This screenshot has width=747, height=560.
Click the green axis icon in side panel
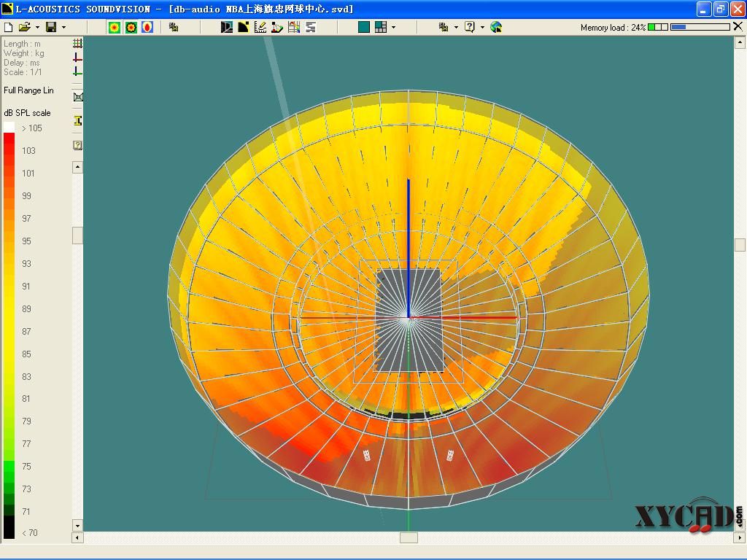77,71
